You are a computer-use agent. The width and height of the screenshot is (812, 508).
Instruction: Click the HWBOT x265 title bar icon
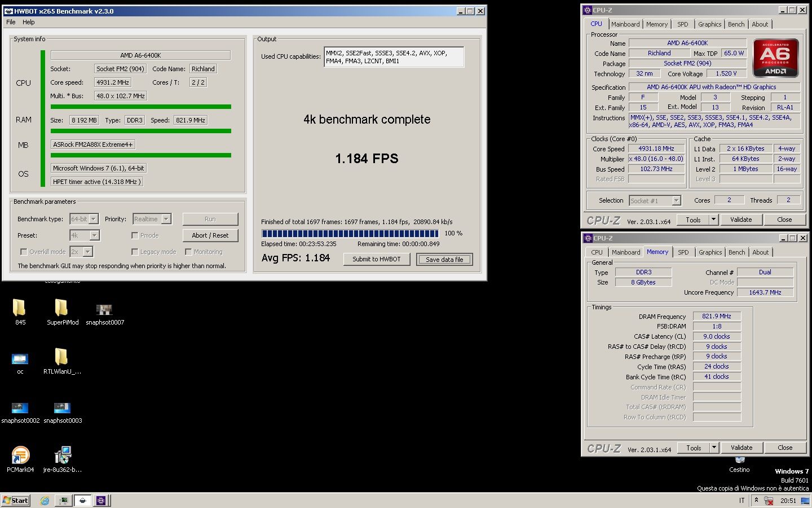8,11
